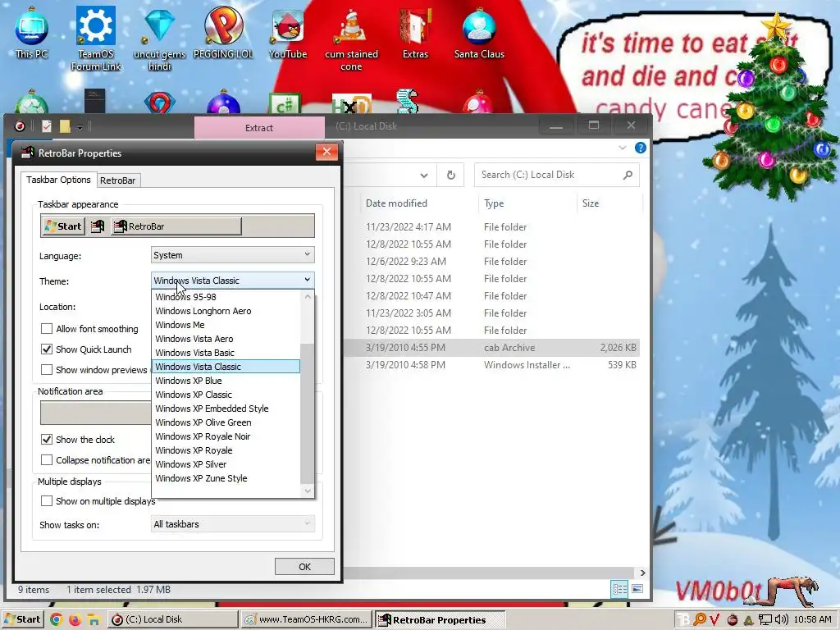The height and width of the screenshot is (630, 840).
Task: Open the This PC desktop icon
Action: [x=32, y=32]
